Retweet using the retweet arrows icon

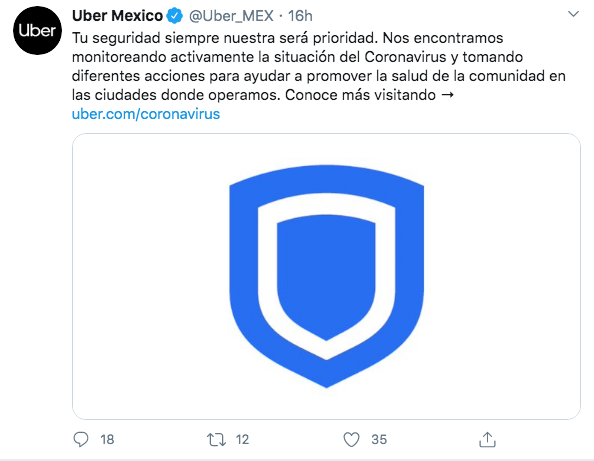pyautogui.click(x=216, y=439)
